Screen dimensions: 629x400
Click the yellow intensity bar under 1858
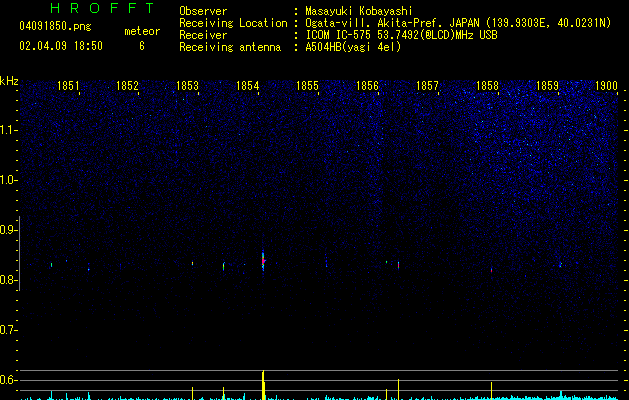click(491, 391)
